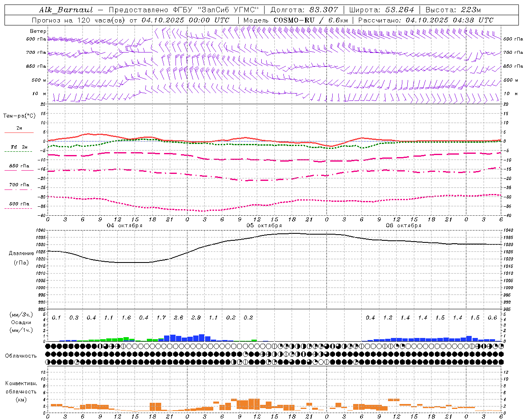This screenshot has height=420, width=525.
Task: Click the model label 'Модель COSMO-RU / 6.6км'
Action: [296, 20]
